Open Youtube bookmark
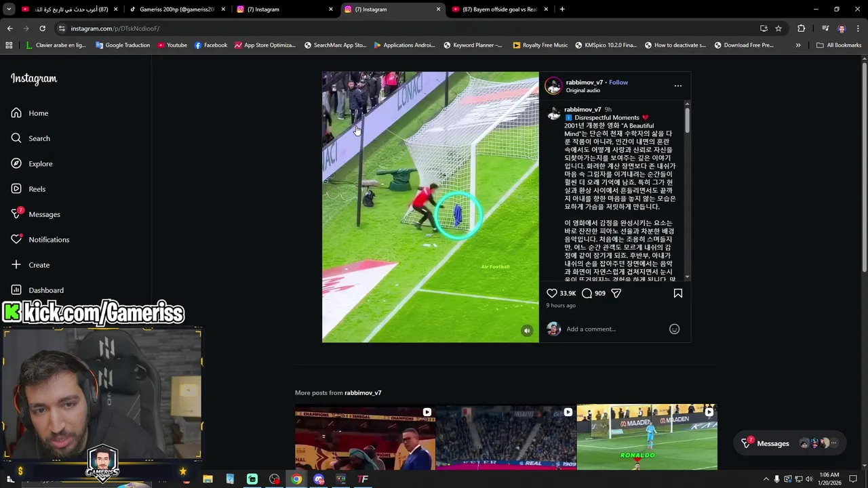This screenshot has width=868, height=488. pyautogui.click(x=172, y=45)
